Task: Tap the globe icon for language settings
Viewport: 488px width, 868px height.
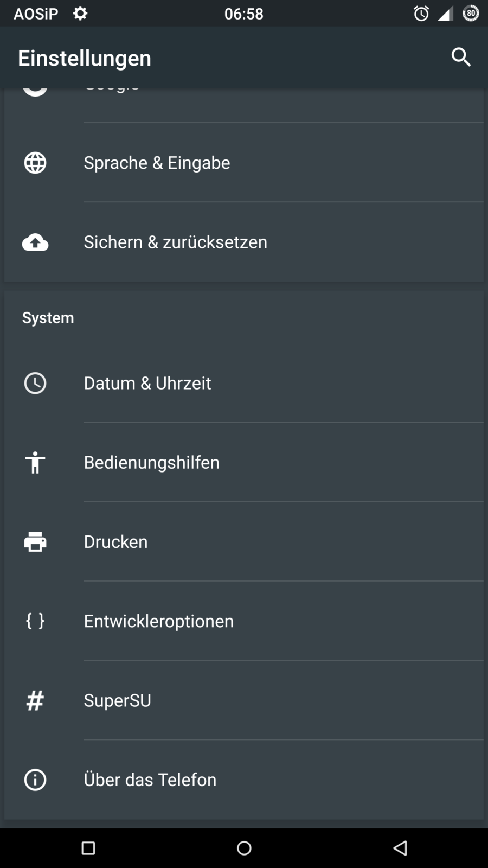Action: 35,163
